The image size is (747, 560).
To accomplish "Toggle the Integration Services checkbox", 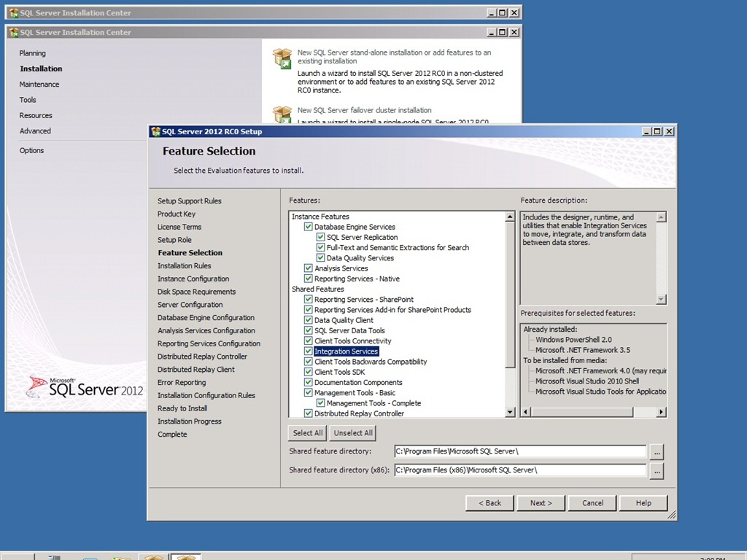I will 309,351.
